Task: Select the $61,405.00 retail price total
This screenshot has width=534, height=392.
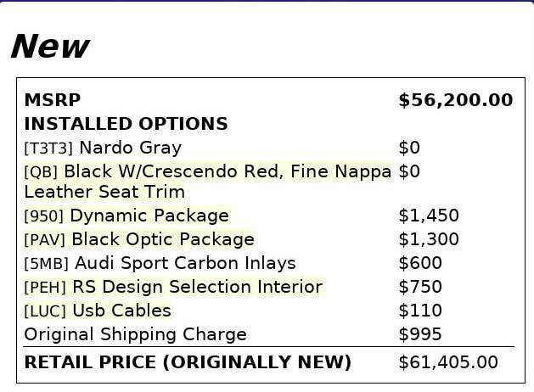Action: 447,362
